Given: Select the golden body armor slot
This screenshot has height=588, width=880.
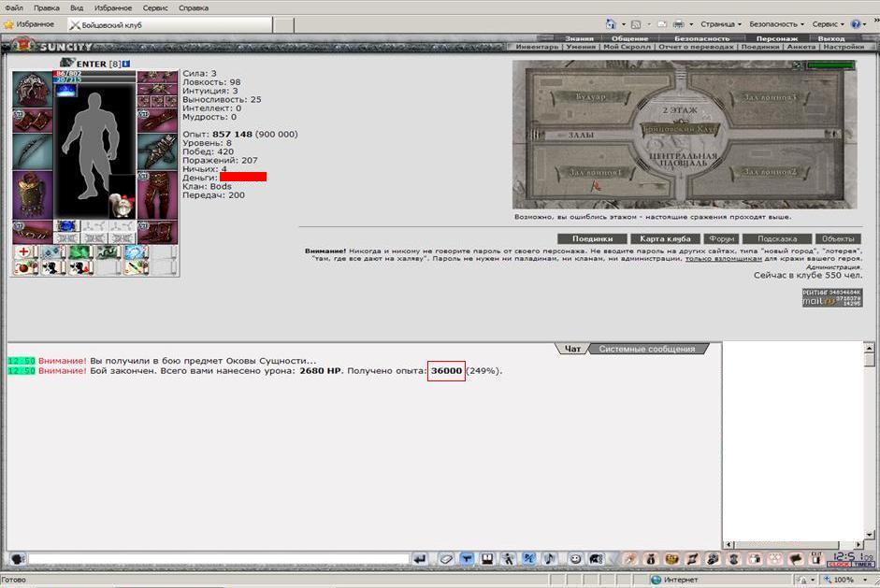Looking at the screenshot, I should tap(33, 195).
